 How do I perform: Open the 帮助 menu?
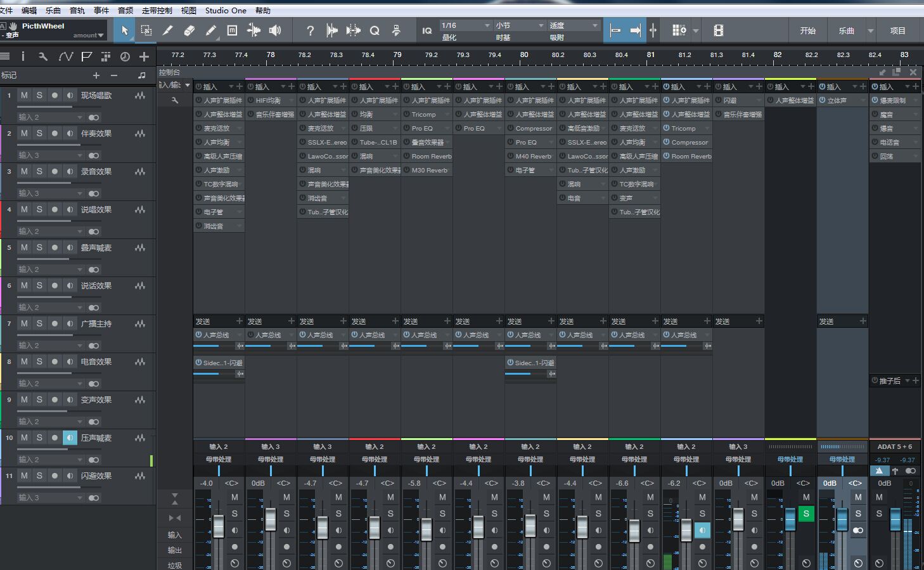point(263,10)
